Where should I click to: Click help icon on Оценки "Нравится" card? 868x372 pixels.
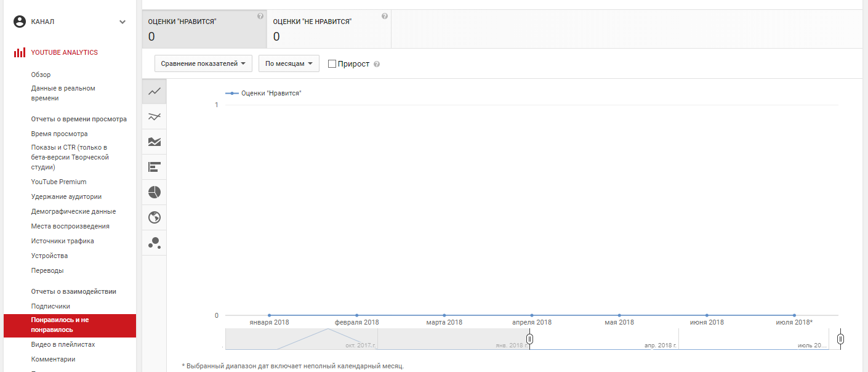click(x=260, y=17)
